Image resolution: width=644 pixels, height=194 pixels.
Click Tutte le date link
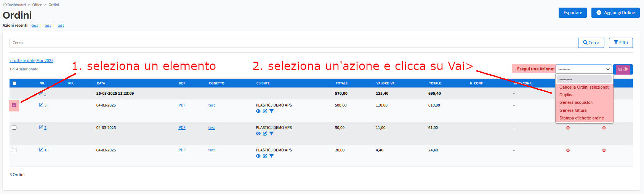click(x=23, y=60)
